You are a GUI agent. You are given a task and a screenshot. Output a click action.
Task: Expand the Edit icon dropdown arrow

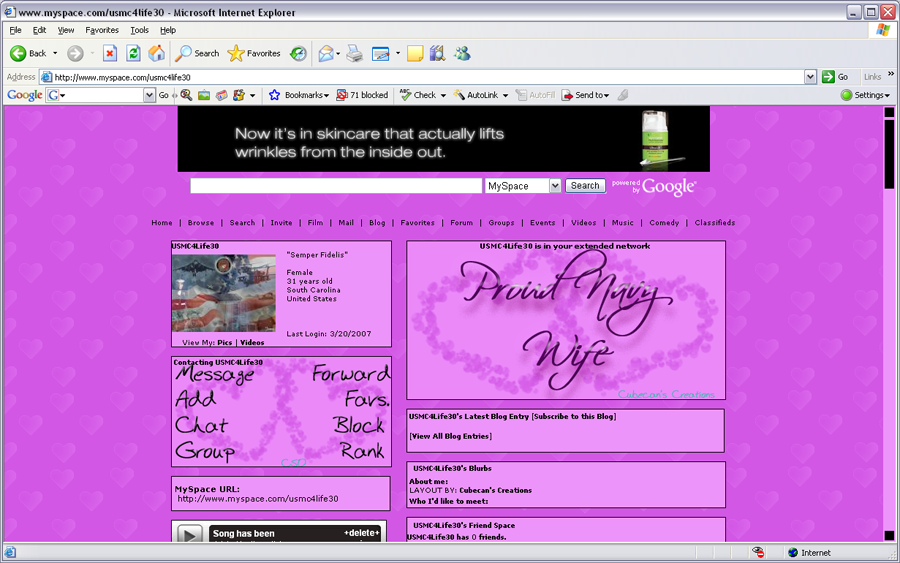(x=398, y=53)
